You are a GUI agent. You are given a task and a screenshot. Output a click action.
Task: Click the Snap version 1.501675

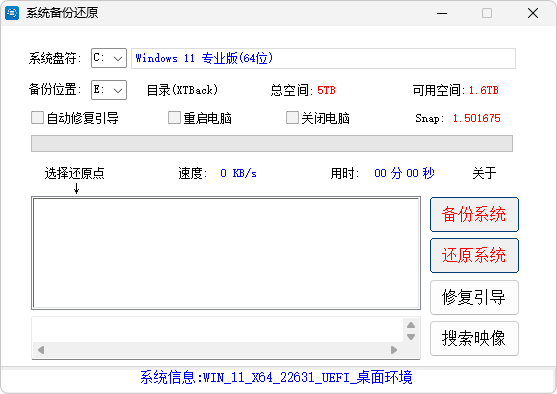(476, 118)
